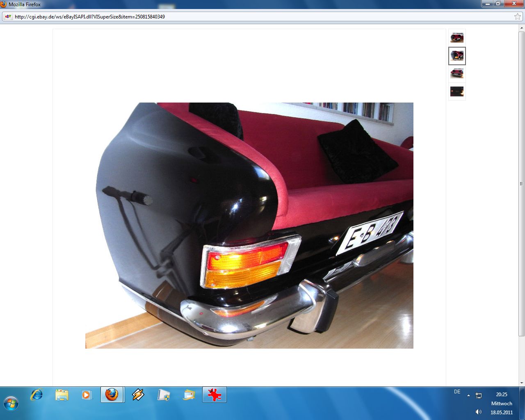Click the scrollbar up arrow
The height and width of the screenshot is (420, 525).
pos(521,28)
